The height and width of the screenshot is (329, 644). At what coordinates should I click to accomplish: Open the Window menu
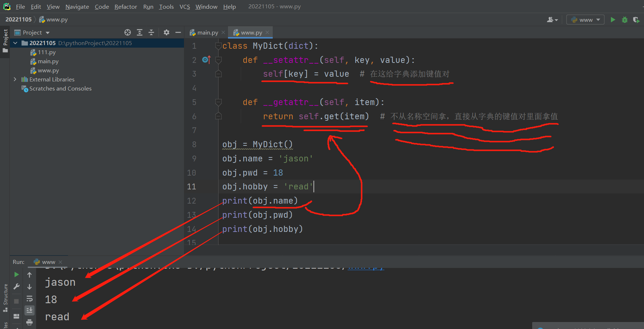click(206, 7)
